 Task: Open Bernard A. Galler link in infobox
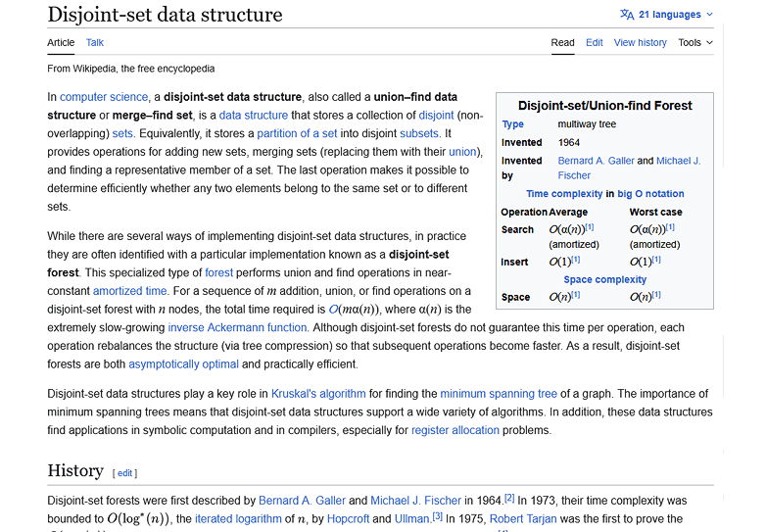[596, 161]
